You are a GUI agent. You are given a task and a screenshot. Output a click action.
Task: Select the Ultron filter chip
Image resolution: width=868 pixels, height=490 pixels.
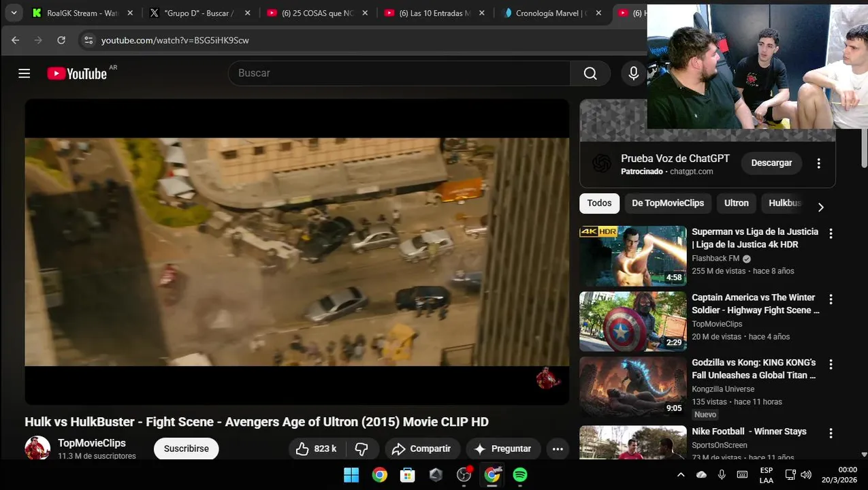pyautogui.click(x=736, y=203)
